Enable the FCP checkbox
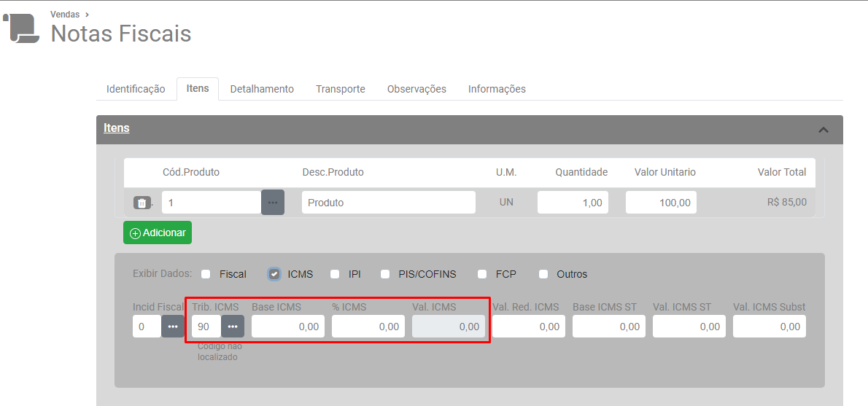Image resolution: width=868 pixels, height=406 pixels. (x=482, y=274)
